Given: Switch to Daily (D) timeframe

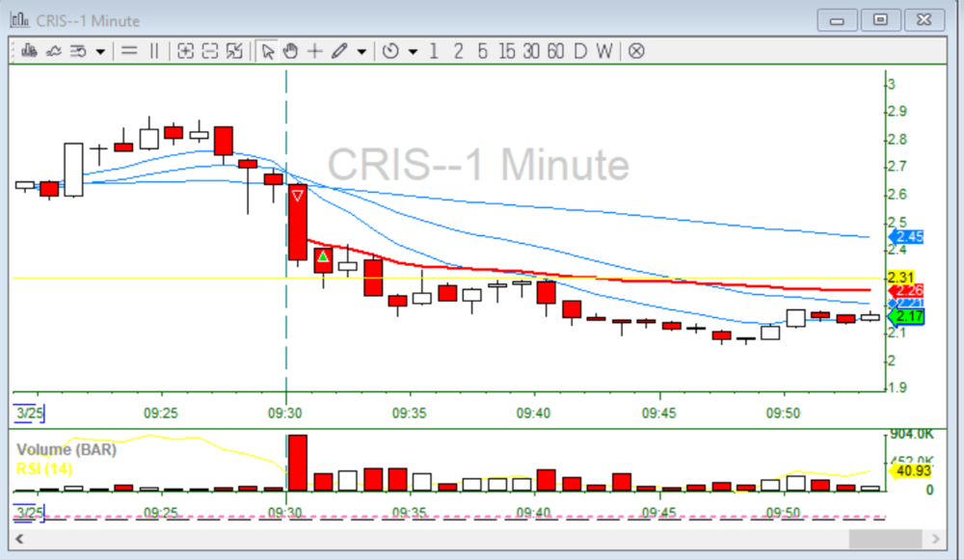Looking at the screenshot, I should 579,51.
